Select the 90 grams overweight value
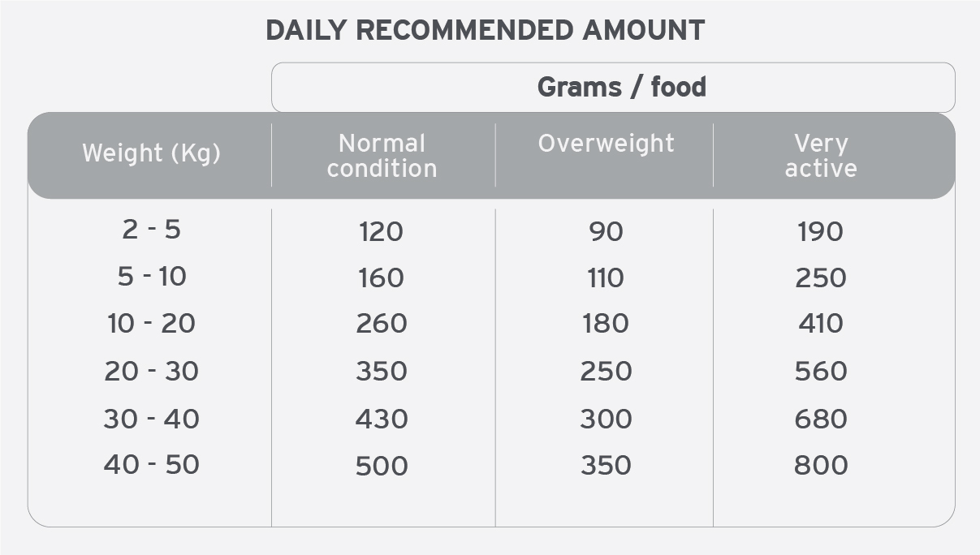 point(606,231)
